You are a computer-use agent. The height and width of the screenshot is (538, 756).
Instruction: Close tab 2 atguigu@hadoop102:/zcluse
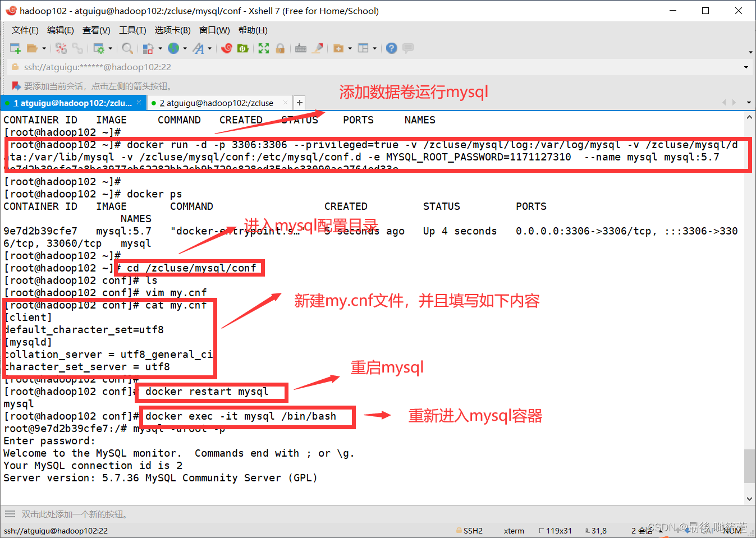(x=285, y=103)
